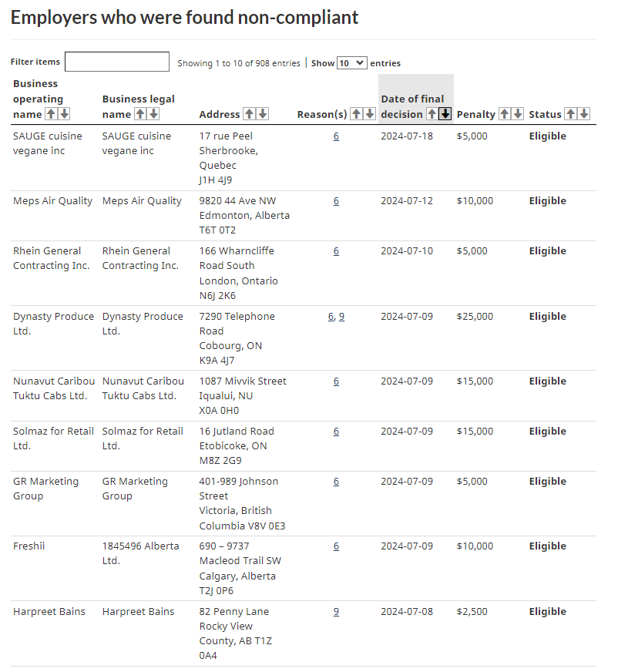Open reason 6 link for Meps Air Quality
This screenshot has width=618, height=672.
click(336, 201)
